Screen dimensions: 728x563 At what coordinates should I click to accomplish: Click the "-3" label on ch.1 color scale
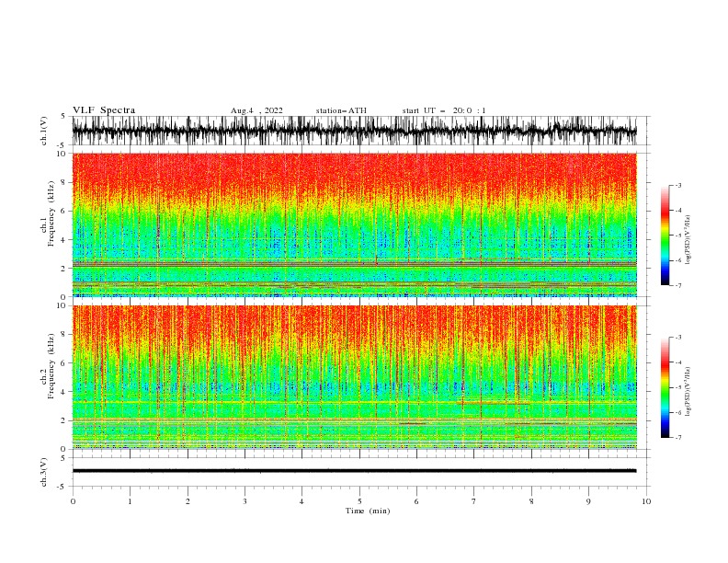point(677,185)
